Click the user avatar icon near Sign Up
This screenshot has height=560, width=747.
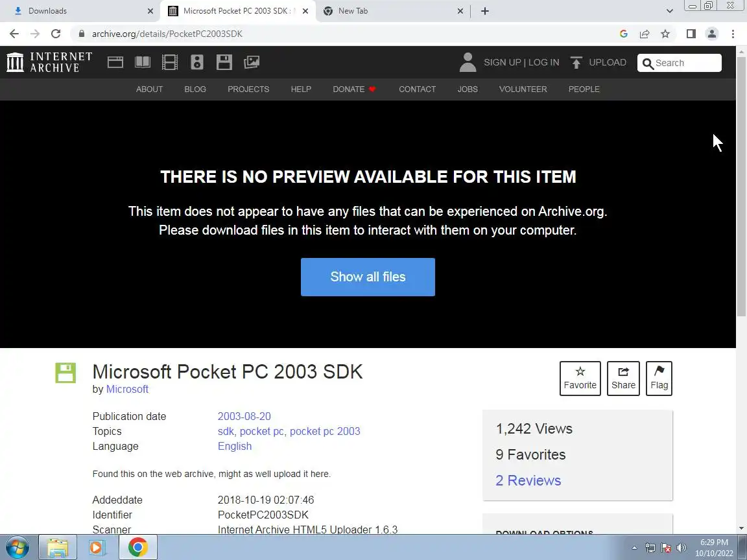[x=468, y=62]
